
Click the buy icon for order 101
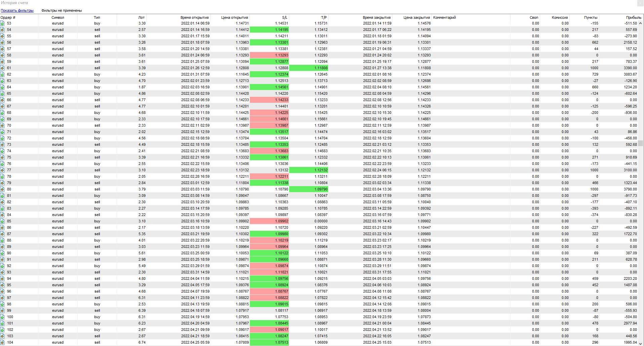pos(2,323)
